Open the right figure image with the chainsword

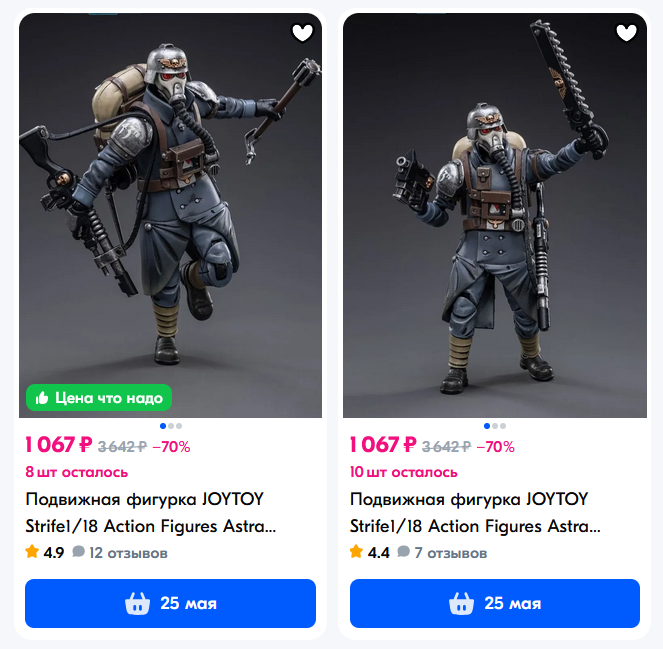495,215
